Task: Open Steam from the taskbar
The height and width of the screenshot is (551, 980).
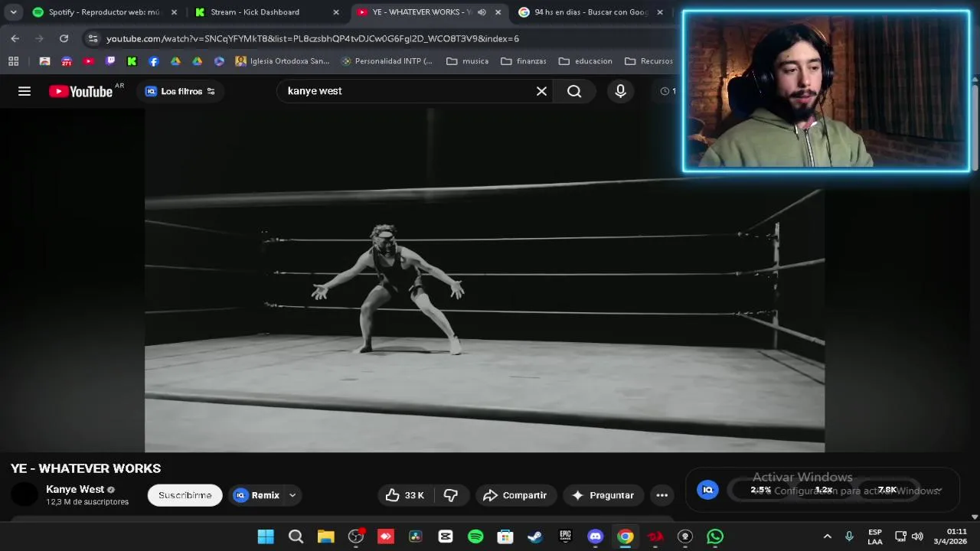Action: [x=535, y=536]
